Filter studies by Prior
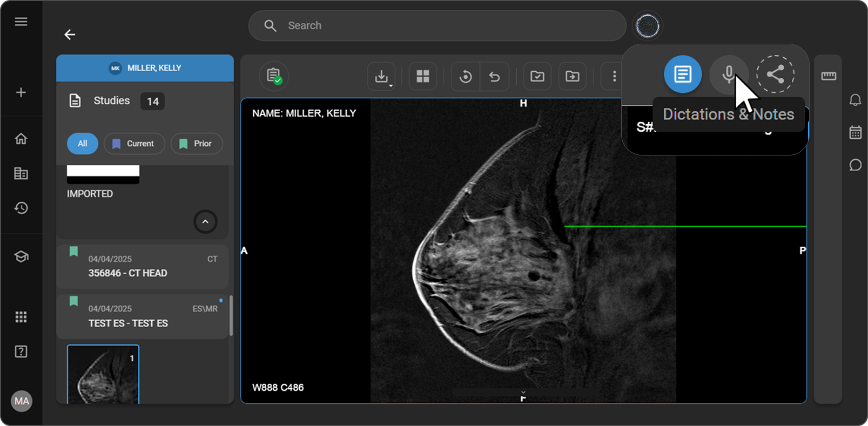The image size is (868, 426). [x=197, y=144]
